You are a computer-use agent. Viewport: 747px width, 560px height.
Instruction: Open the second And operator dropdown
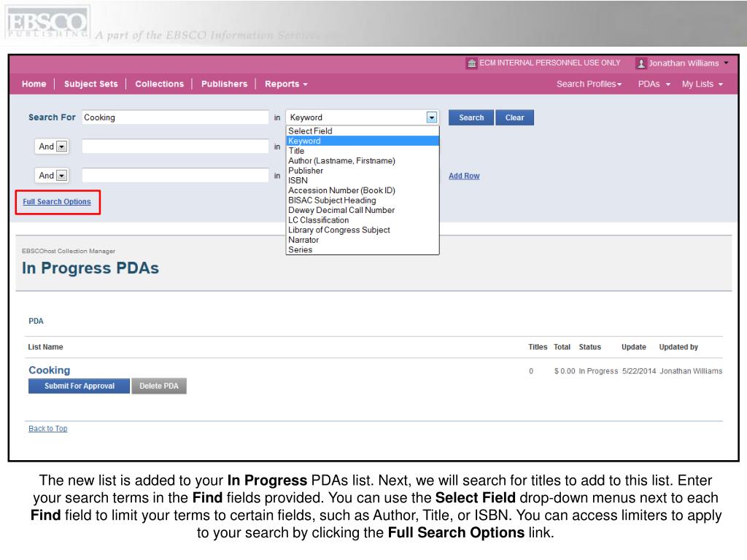[x=52, y=176]
